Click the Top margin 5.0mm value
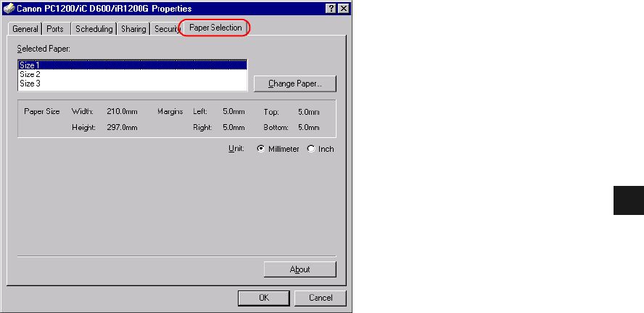Image resolution: width=644 pixels, height=313 pixels. coord(308,112)
